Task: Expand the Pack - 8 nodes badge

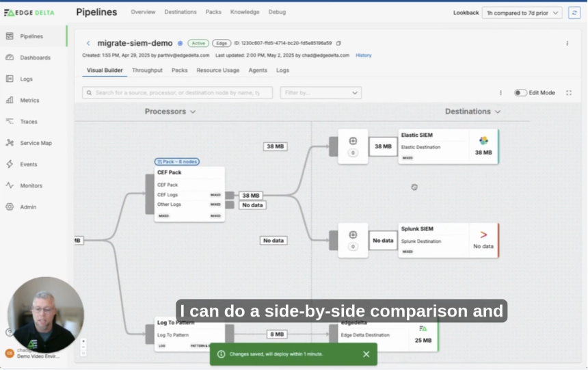Action: [x=177, y=161]
